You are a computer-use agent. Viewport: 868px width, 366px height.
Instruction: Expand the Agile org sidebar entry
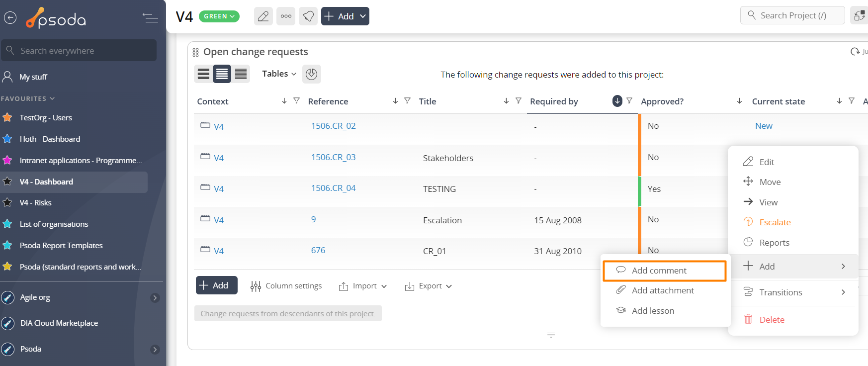coord(155,298)
